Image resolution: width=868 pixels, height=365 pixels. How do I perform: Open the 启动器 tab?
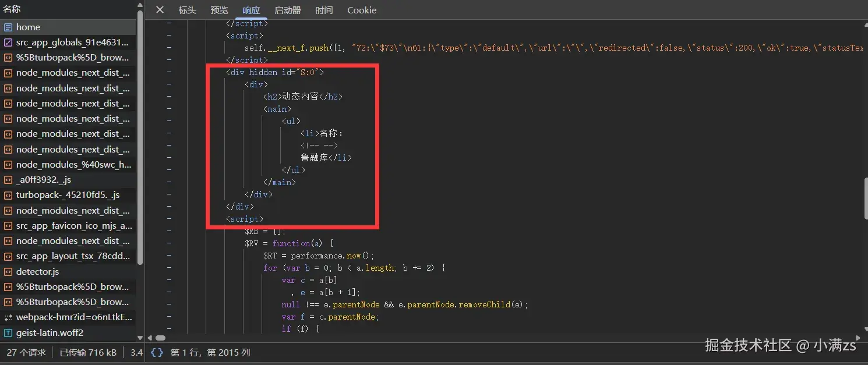288,10
